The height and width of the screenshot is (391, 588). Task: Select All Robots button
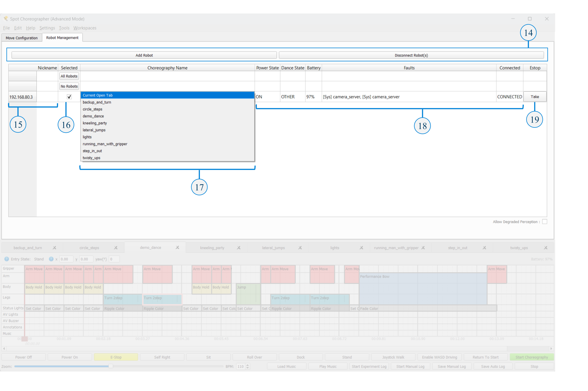pyautogui.click(x=69, y=76)
